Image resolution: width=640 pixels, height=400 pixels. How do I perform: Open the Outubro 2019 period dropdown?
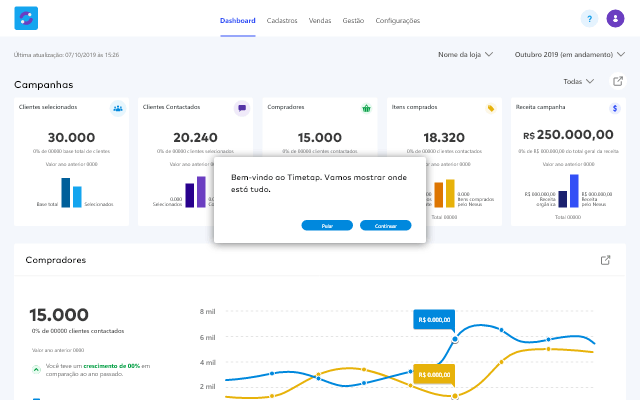[568, 55]
